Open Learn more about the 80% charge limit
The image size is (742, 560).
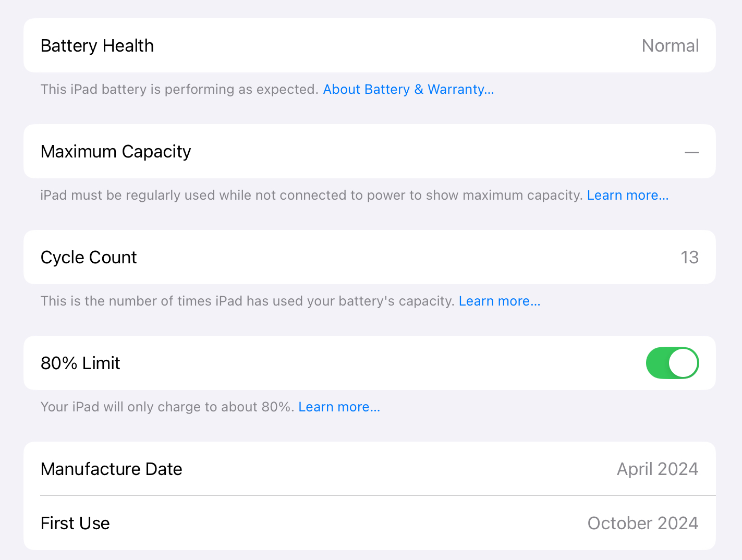point(339,407)
